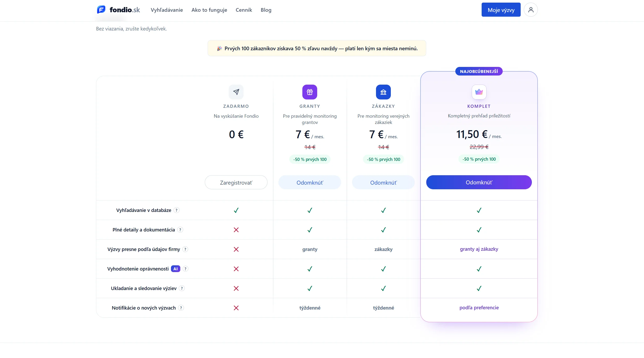Image resolution: width=644 pixels, height=358 pixels.
Task: Click the Granty gift icon
Action: [310, 92]
